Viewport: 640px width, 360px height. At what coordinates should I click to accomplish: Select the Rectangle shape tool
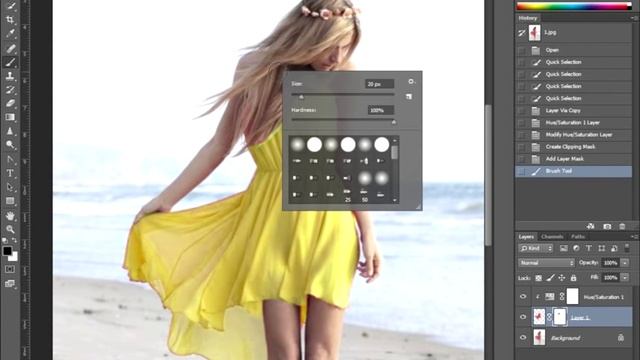tap(10, 201)
